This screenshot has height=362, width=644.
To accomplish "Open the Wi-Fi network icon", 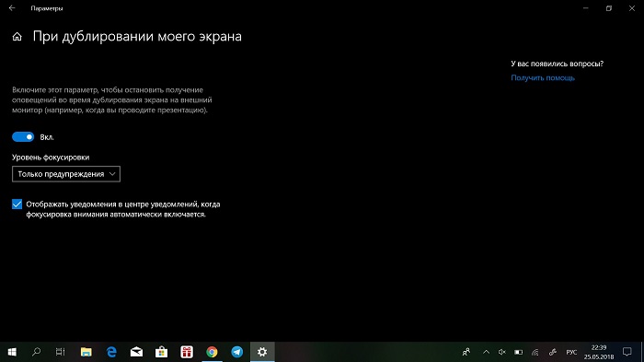I will [x=535, y=352].
